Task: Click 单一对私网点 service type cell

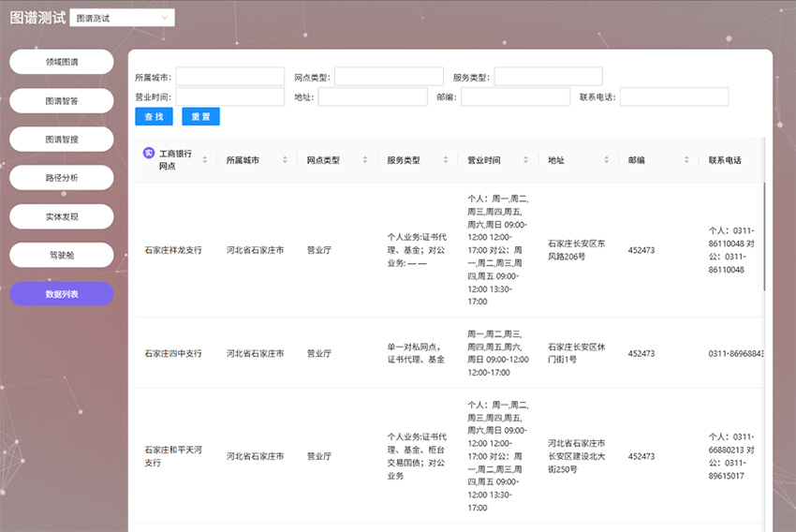Action: tap(416, 353)
